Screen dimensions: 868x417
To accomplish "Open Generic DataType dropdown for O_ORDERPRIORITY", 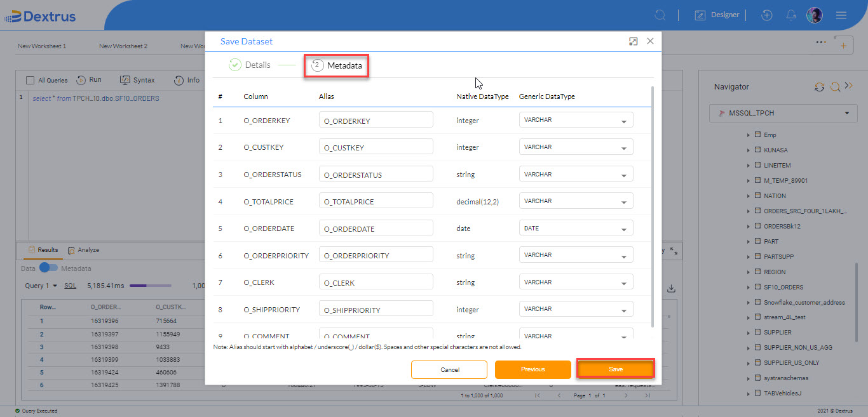I will tap(576, 255).
